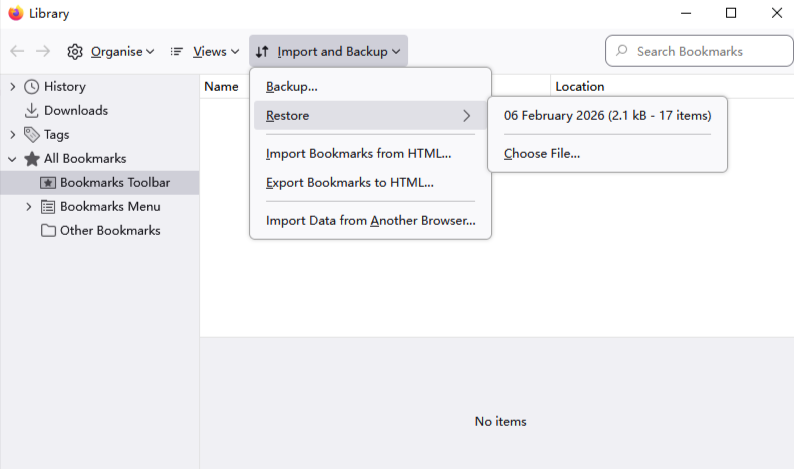Click the Other Bookmarks folder icon
Viewport: 794px width, 469px height.
click(48, 231)
